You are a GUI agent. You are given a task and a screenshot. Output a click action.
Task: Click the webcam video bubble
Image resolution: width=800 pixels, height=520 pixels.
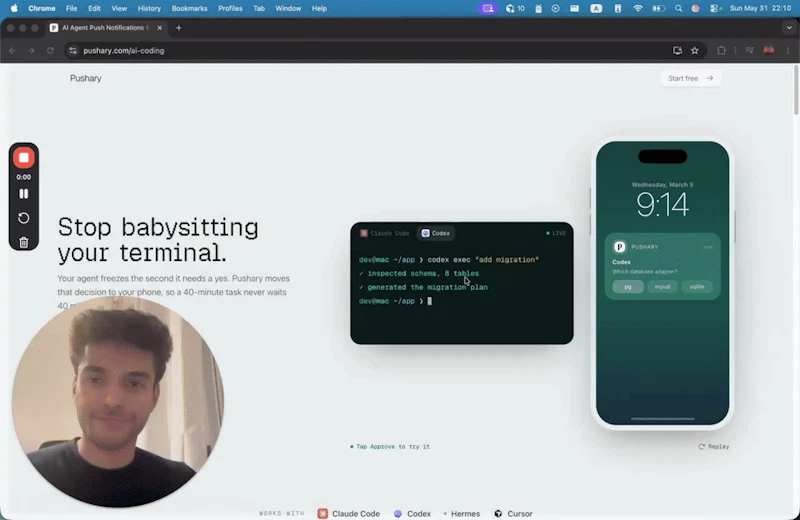point(118,402)
